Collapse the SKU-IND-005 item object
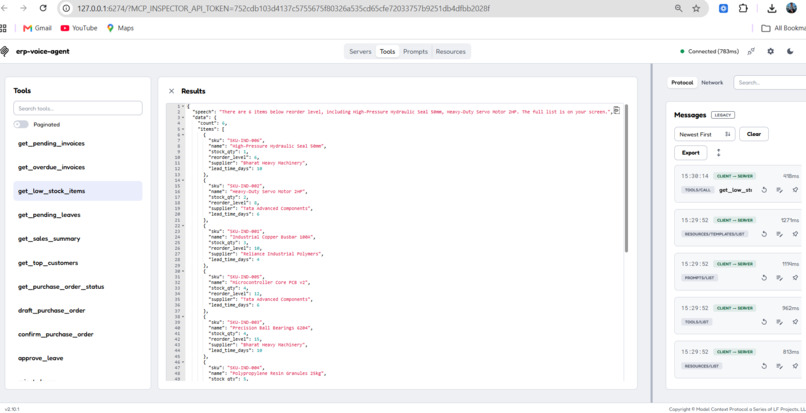The height and width of the screenshot is (413, 806). pyautogui.click(x=184, y=271)
